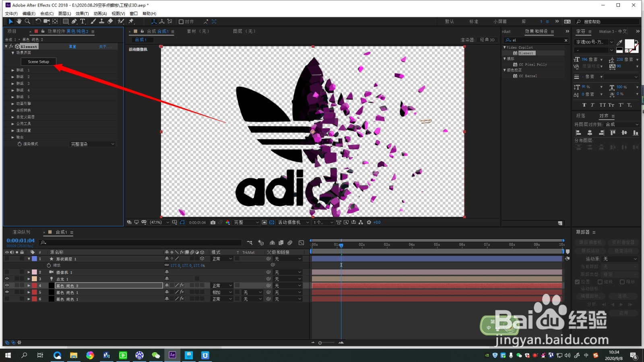This screenshot has width=644, height=362.
Task: Select the Roto Brush tool
Action: tap(121, 21)
